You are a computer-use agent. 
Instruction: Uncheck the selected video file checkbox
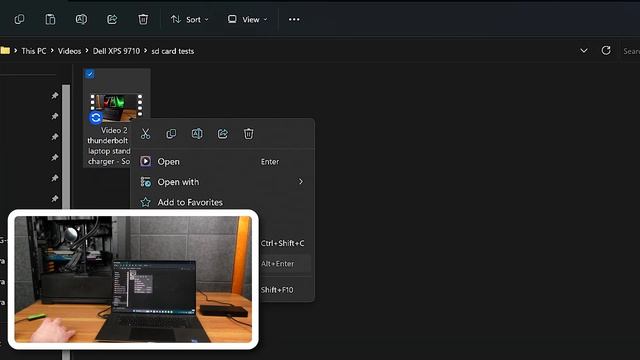[90, 74]
